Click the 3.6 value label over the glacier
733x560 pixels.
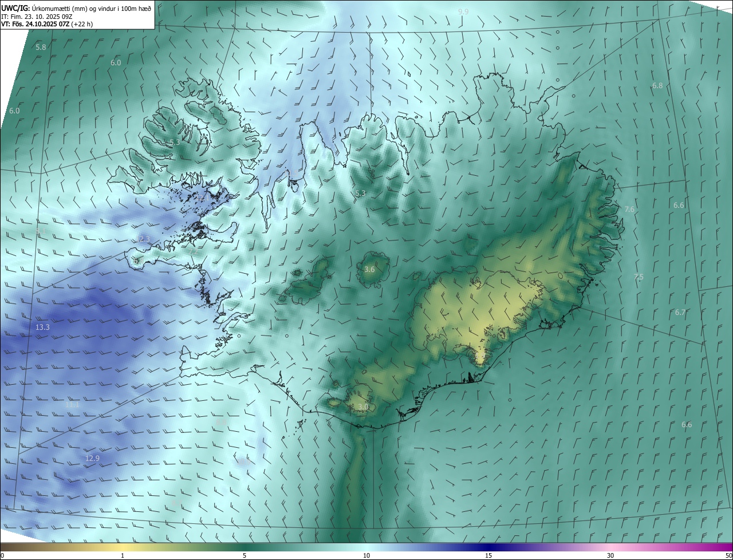pyautogui.click(x=369, y=269)
